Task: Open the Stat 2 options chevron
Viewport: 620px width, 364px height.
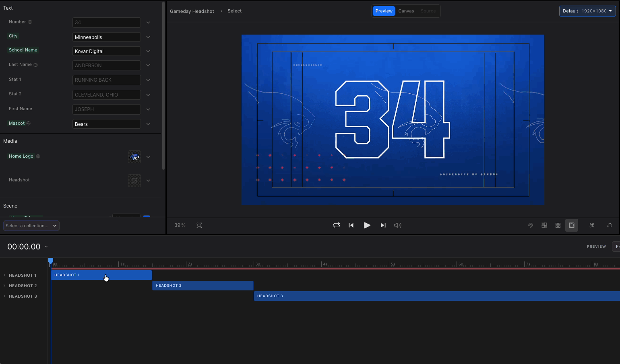Action: coord(148,95)
